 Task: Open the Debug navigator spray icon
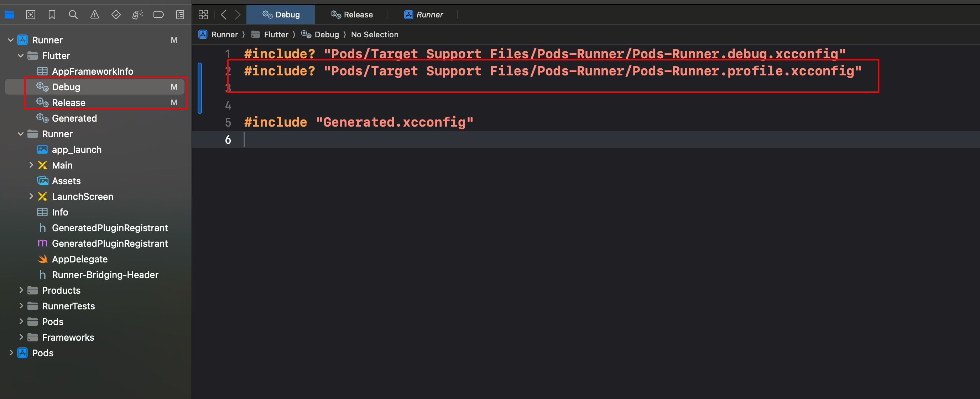(137, 15)
